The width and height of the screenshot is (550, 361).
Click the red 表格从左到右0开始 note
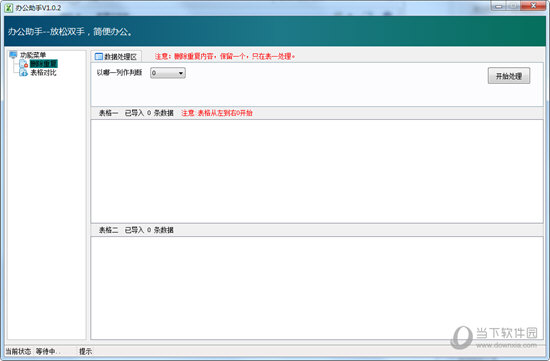(217, 113)
